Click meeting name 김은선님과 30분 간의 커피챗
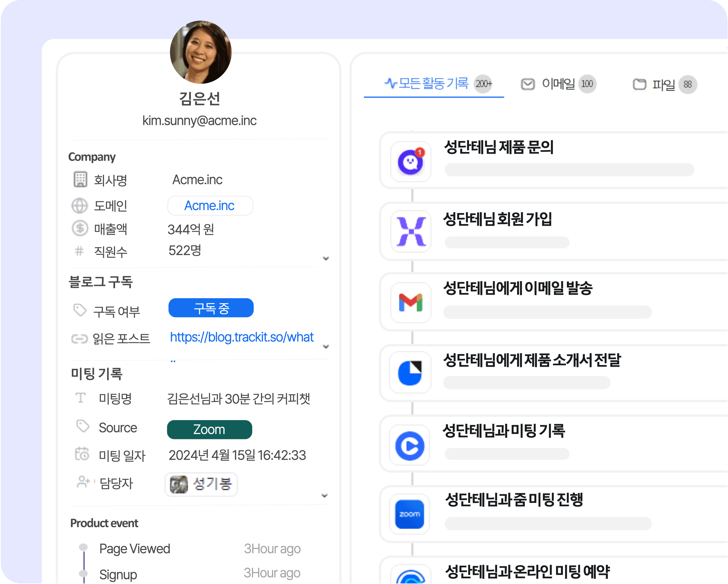The width and height of the screenshot is (728, 584). [x=239, y=399]
